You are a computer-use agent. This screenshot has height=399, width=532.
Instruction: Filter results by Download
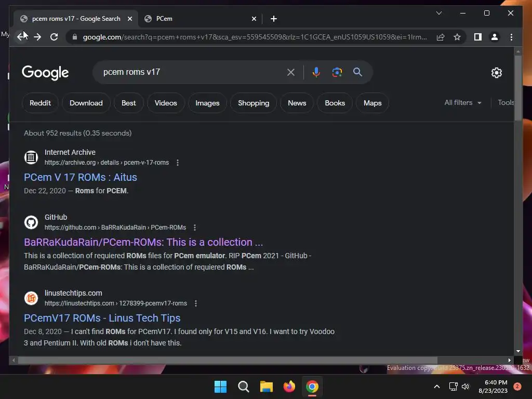point(86,103)
